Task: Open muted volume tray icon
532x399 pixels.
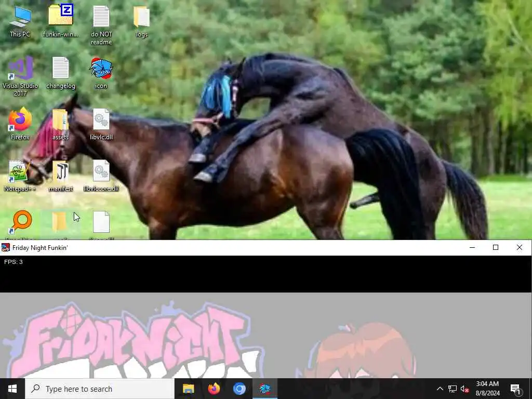Action: pos(464,389)
